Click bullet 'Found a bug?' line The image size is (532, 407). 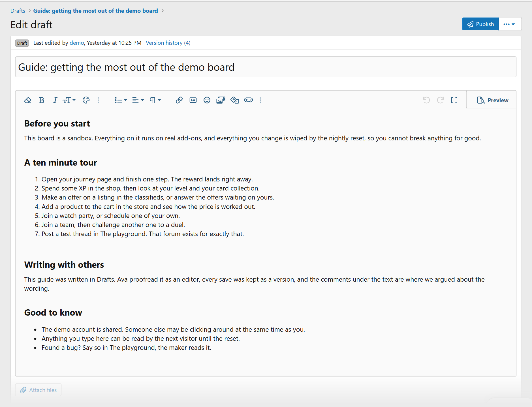pyautogui.click(x=126, y=348)
